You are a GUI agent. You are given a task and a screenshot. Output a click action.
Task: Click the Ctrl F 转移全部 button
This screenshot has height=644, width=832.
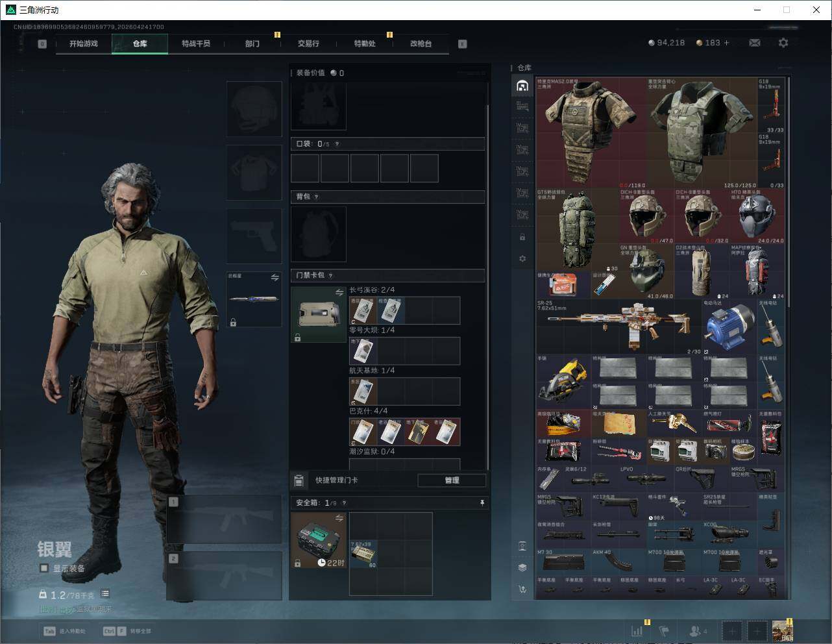pos(128,631)
